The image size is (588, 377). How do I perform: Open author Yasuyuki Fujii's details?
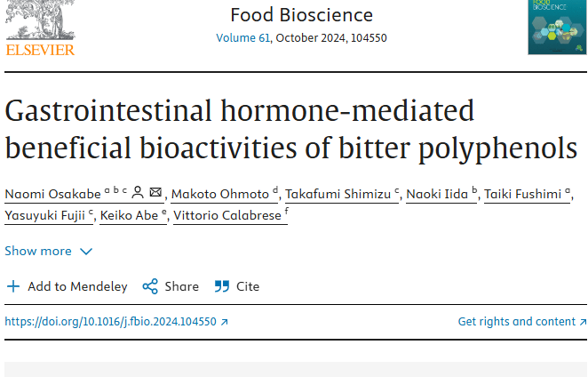pos(44,216)
